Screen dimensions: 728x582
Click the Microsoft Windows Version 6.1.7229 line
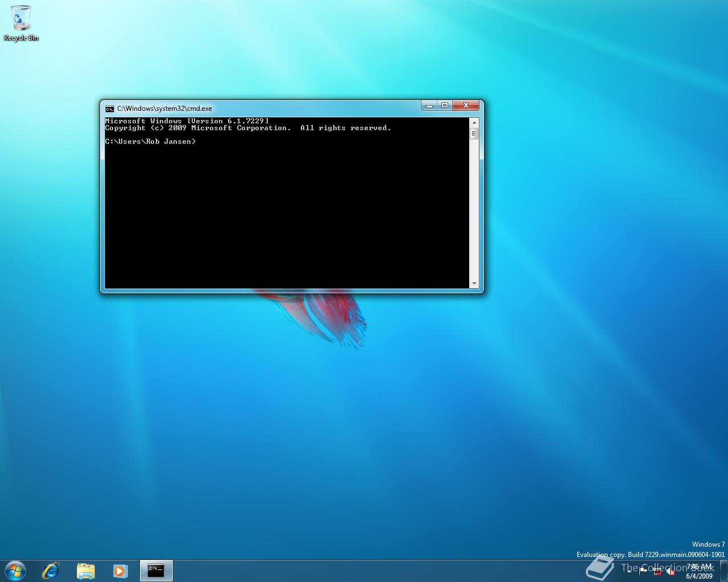(x=187, y=121)
